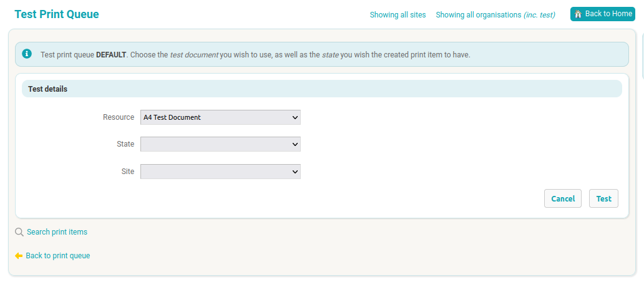This screenshot has width=644, height=282.
Task: Click the Site field label
Action: [x=127, y=172]
